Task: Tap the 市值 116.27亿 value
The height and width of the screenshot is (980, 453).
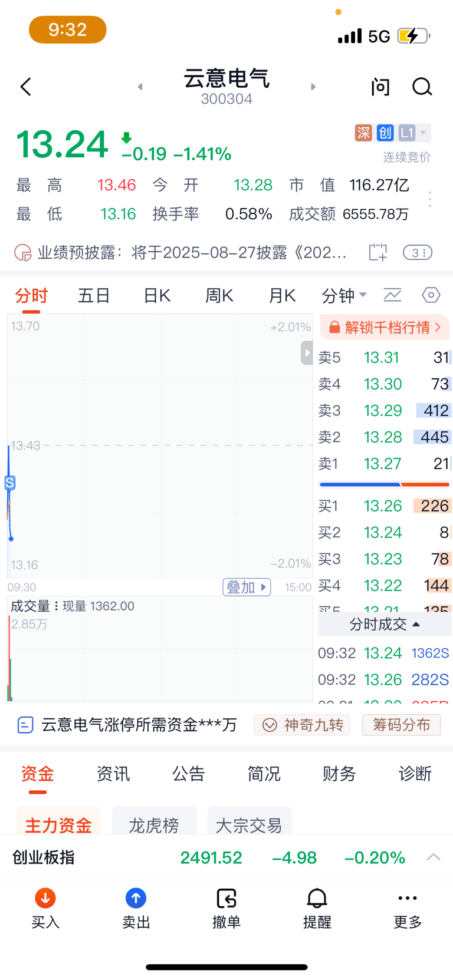Action: tap(379, 185)
